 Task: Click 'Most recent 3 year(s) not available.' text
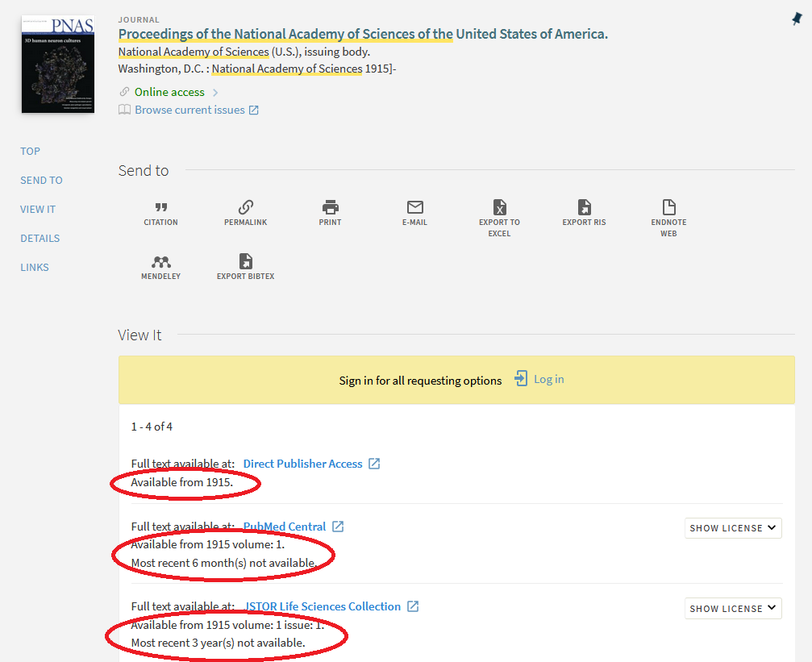point(218,643)
